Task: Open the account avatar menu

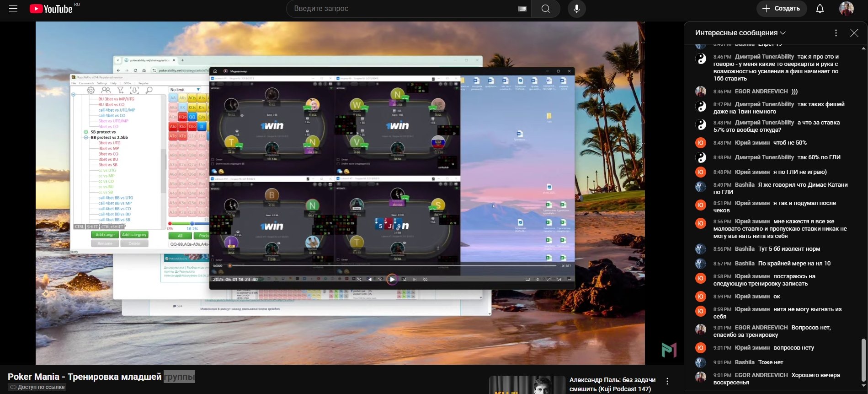Action: [x=847, y=9]
